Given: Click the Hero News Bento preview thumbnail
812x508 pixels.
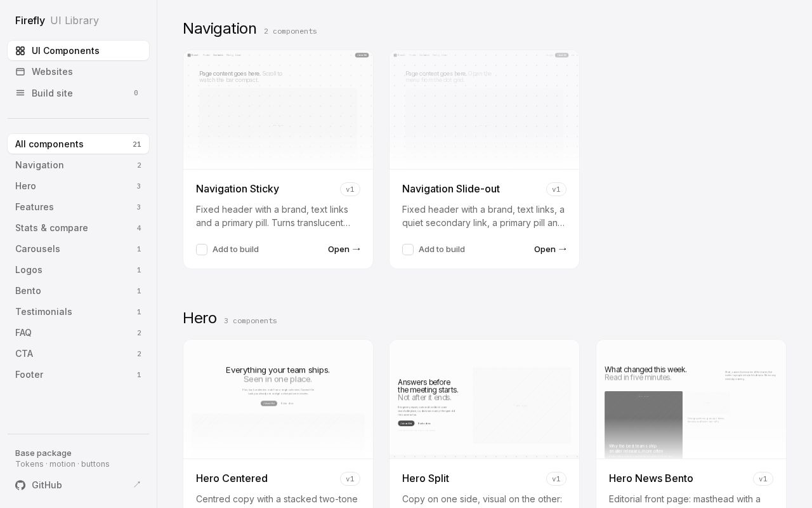Looking at the screenshot, I should (x=691, y=399).
